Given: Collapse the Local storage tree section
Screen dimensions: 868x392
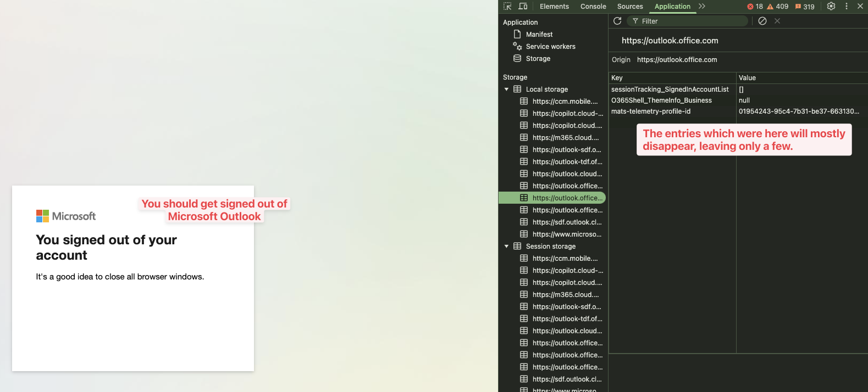Looking at the screenshot, I should pos(506,89).
